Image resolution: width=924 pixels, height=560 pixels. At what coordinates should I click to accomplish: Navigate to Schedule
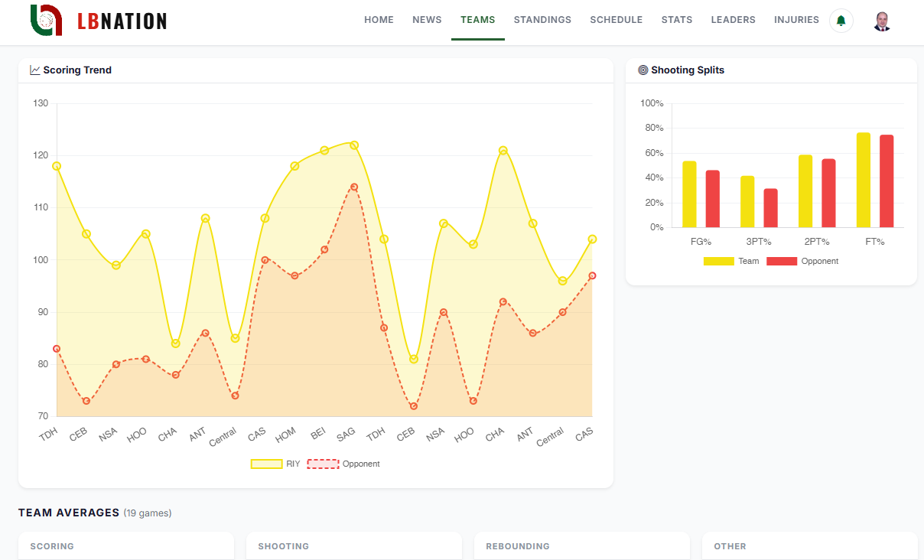(616, 20)
